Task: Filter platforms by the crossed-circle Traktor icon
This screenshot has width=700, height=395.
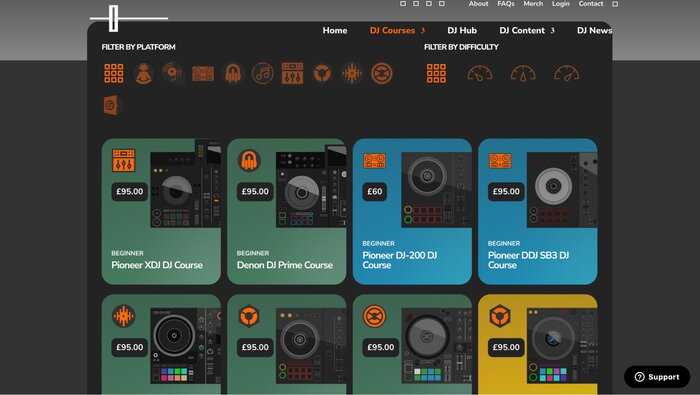Action: point(382,74)
